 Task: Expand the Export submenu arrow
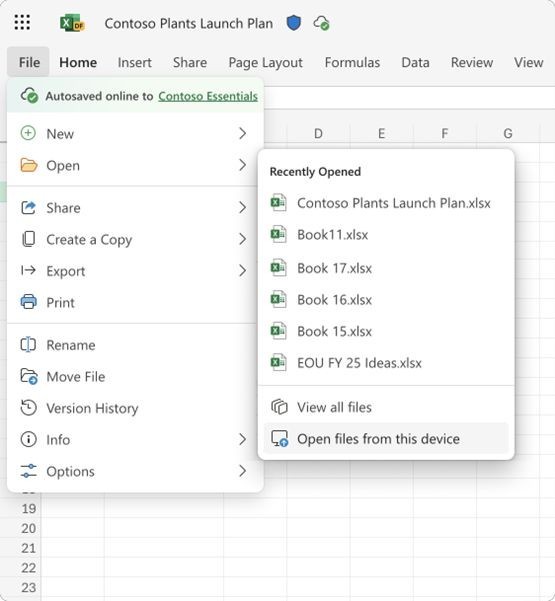coord(242,271)
